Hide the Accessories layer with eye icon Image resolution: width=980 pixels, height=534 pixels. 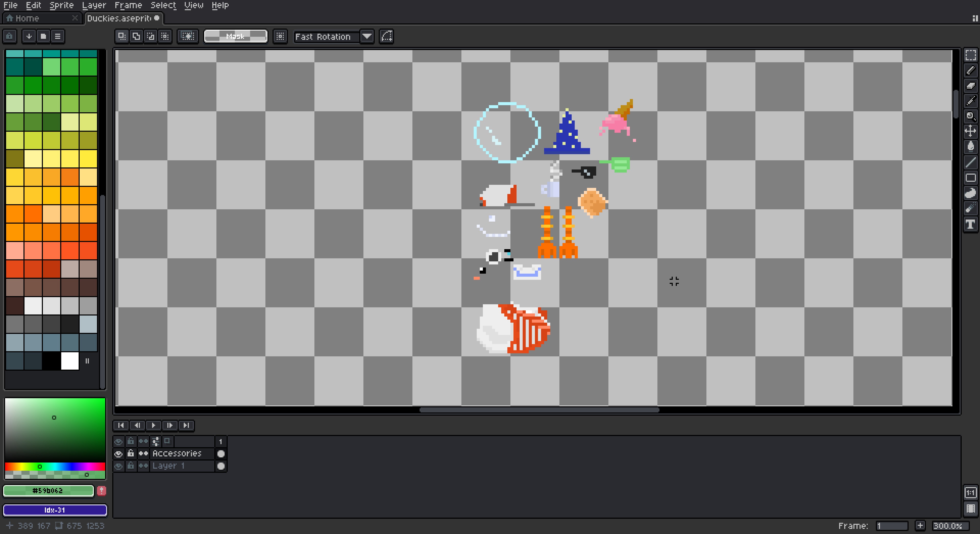118,454
